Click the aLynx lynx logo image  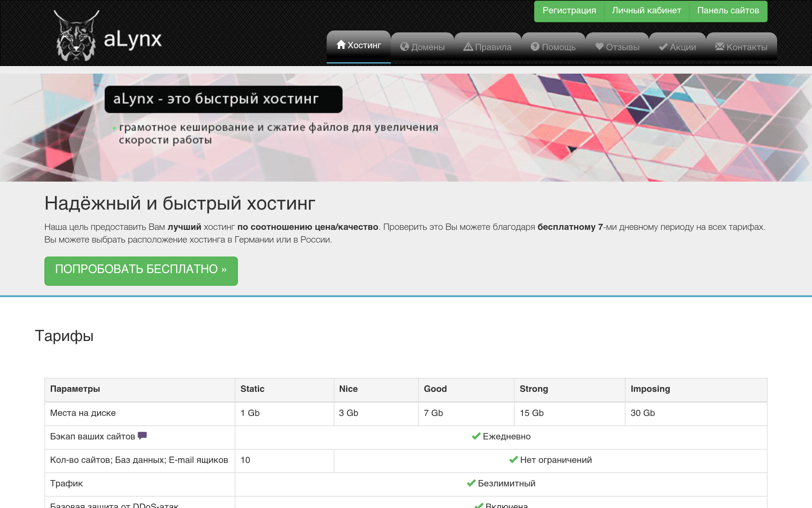pyautogui.click(x=76, y=36)
